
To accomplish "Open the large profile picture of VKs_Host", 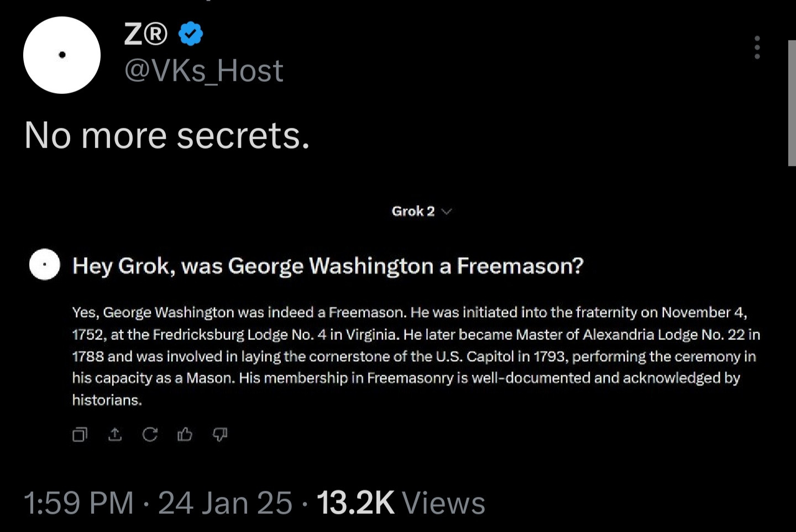I will (62, 55).
